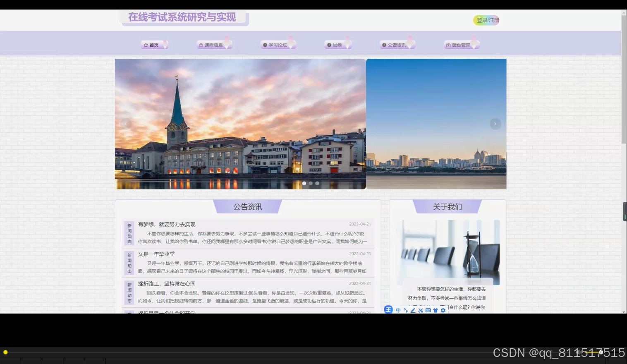Click the video progress bar marker
Viewport: 627px width, 364px height.
pos(5,352)
